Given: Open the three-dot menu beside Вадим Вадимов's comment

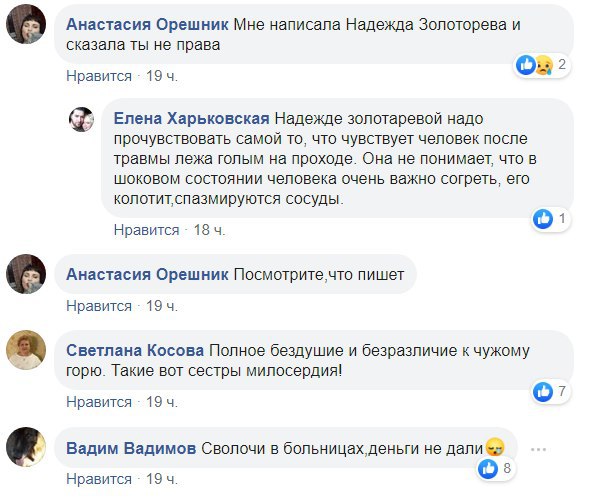Looking at the screenshot, I should (542, 449).
